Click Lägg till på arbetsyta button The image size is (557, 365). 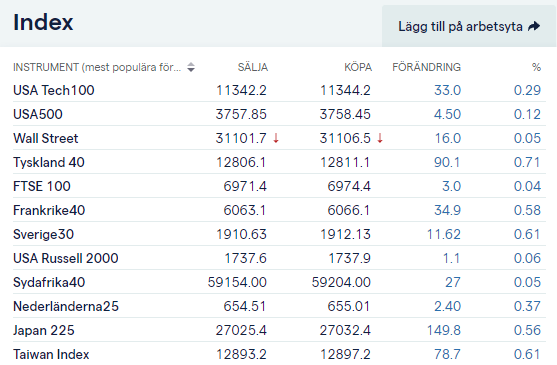click(469, 26)
